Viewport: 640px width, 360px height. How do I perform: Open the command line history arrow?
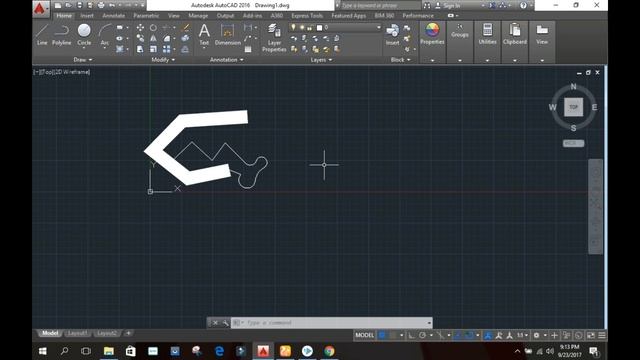[x=429, y=323]
